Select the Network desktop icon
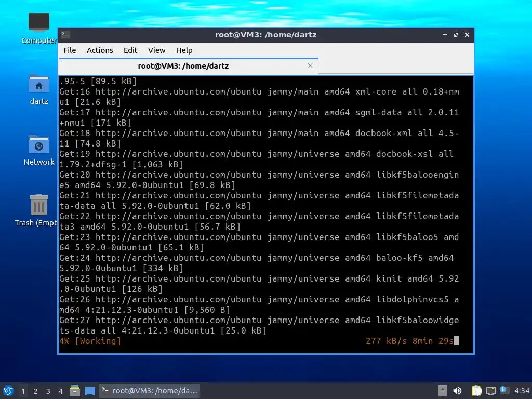532x399 pixels. tap(38, 150)
